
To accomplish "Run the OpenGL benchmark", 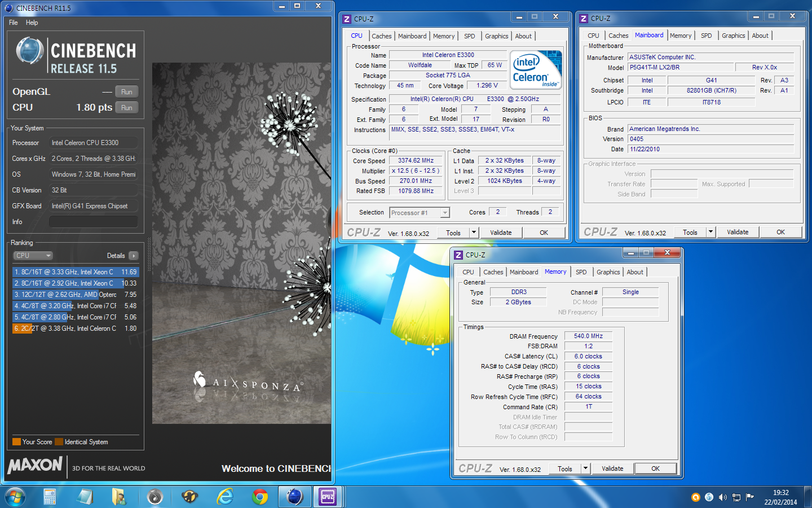I will pyautogui.click(x=127, y=92).
